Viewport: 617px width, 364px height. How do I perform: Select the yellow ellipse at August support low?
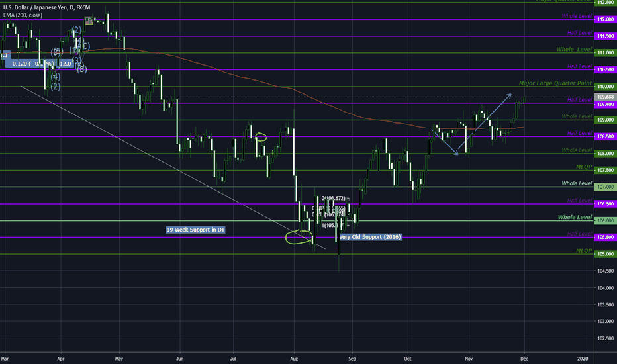point(299,236)
